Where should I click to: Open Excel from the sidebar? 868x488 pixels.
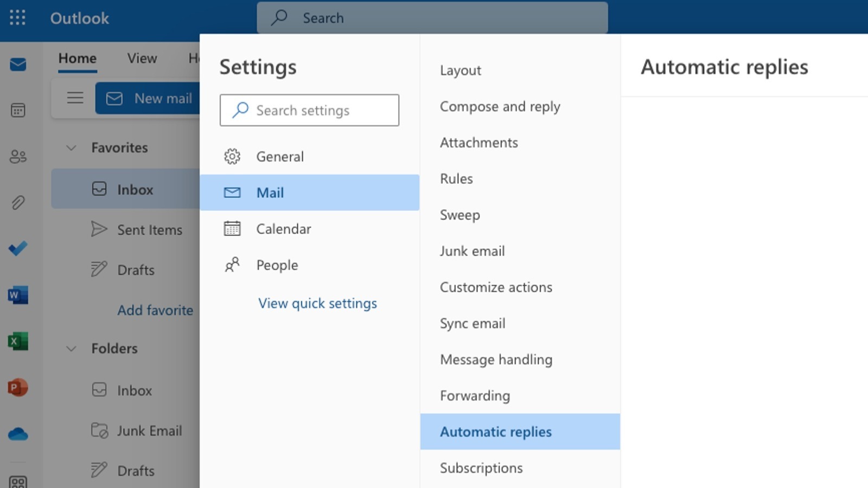18,341
